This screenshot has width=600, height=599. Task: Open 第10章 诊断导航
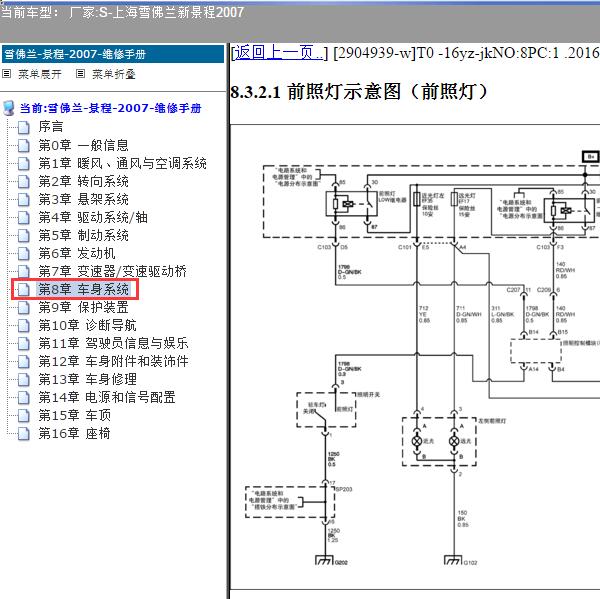[x=87, y=325]
